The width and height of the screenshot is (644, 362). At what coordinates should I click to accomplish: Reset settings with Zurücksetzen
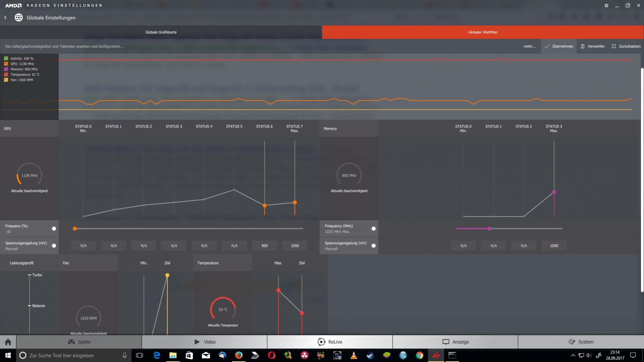(626, 46)
